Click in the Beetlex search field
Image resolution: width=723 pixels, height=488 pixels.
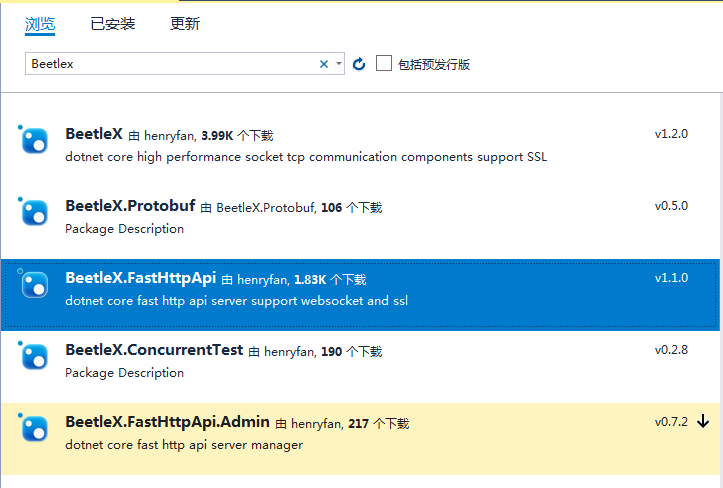pyautogui.click(x=170, y=64)
